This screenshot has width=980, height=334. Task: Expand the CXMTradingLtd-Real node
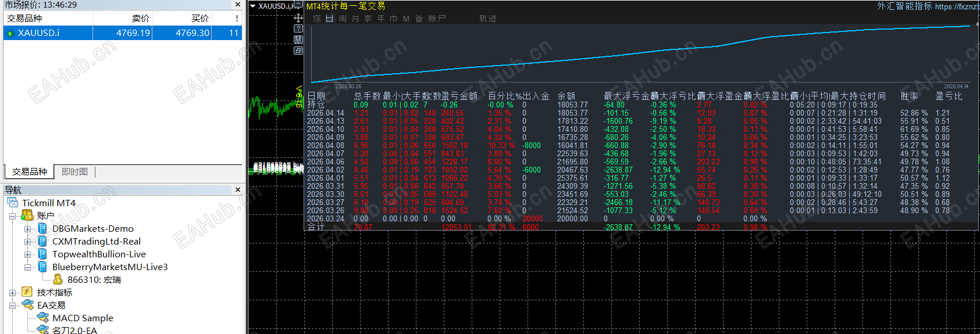pos(27,242)
